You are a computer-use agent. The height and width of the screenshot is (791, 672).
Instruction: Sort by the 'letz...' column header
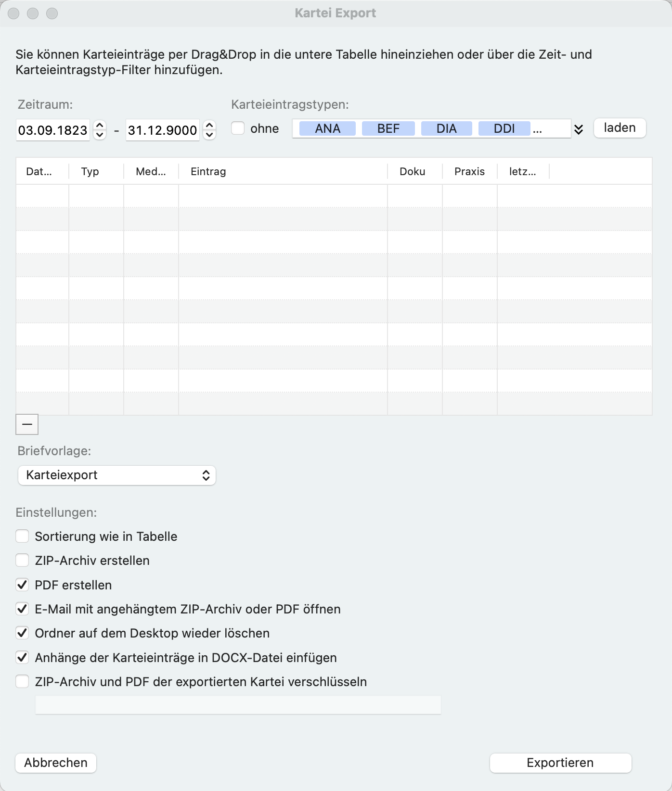pyautogui.click(x=523, y=171)
